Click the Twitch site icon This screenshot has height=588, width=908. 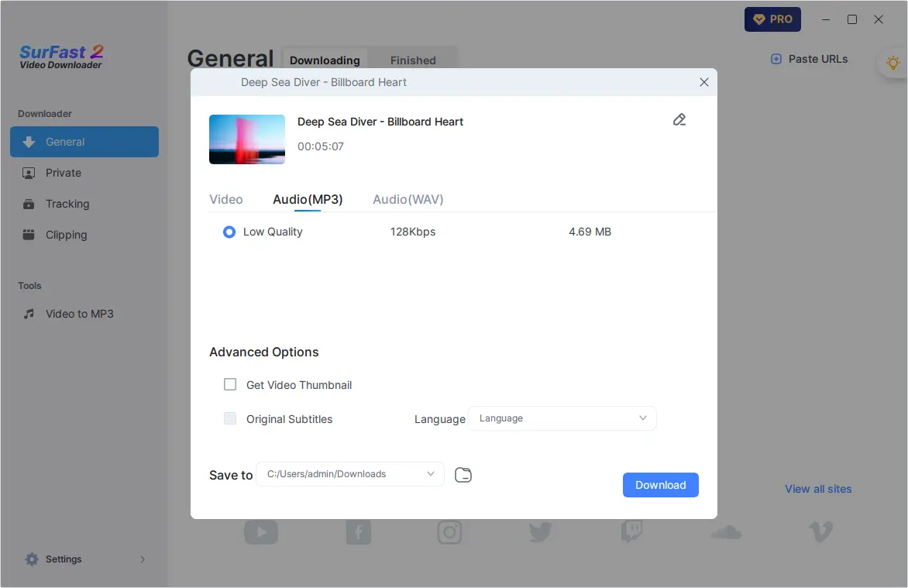click(631, 531)
